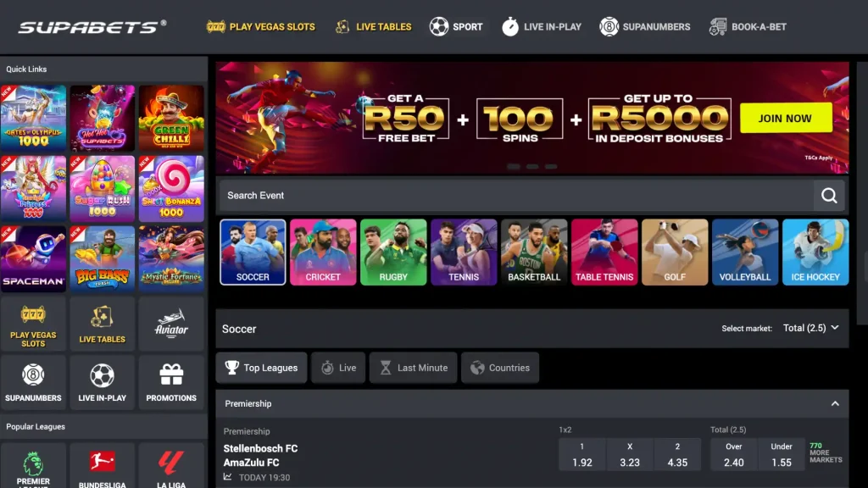Launch Big Bass game tile
The width and height of the screenshot is (868, 488).
click(x=103, y=258)
